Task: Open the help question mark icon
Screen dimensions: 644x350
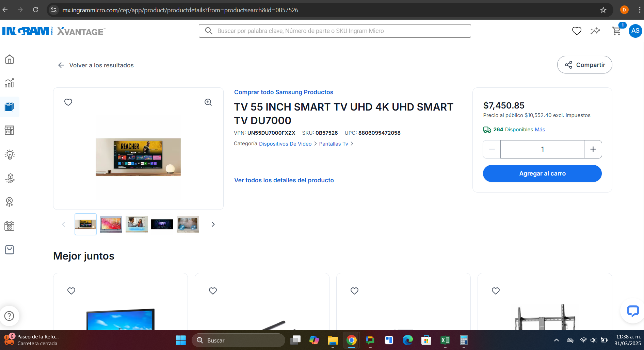Action: [9, 316]
